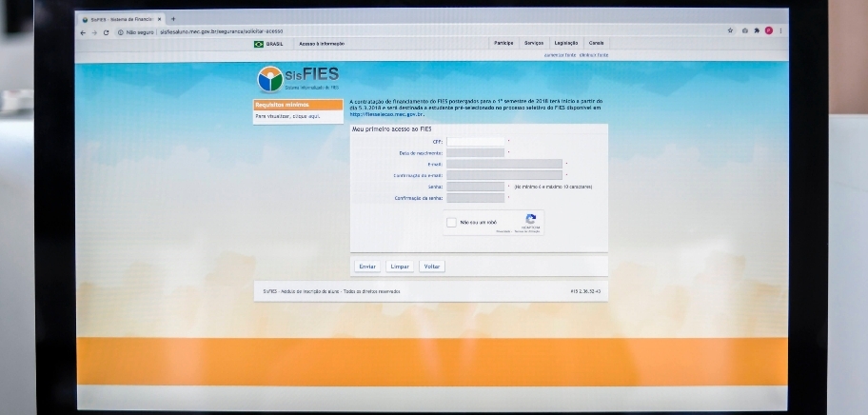Check the 'Não sou um robô' checkbox
Image resolution: width=868 pixels, height=415 pixels.
451,223
